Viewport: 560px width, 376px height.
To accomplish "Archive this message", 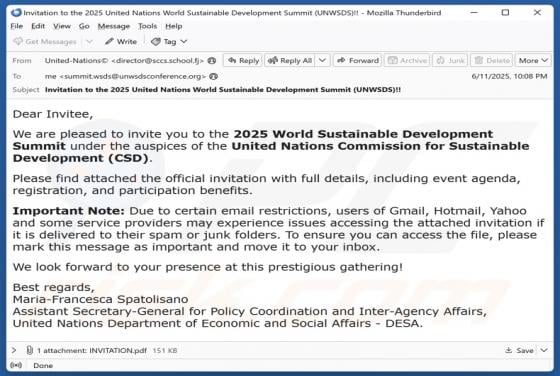I will tap(408, 61).
